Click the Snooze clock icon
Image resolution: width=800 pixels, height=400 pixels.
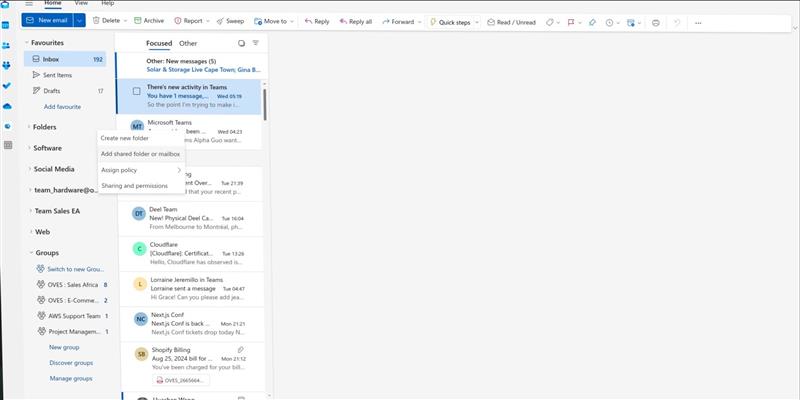pos(609,22)
